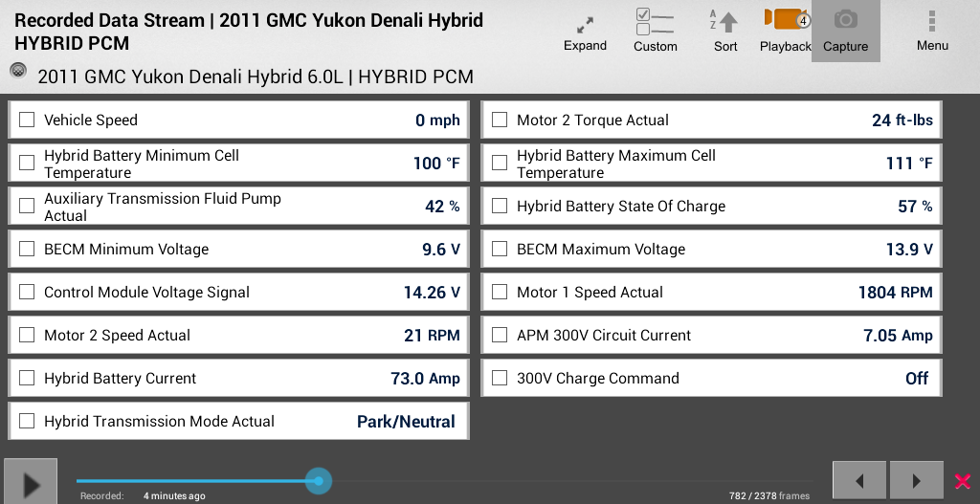This screenshot has width=980, height=504.
Task: Click the 57 % state of charge
Action: [915, 207]
